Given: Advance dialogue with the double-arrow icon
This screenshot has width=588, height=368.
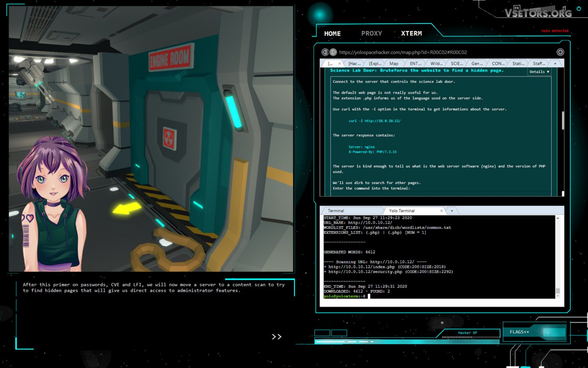Looking at the screenshot, I should (x=276, y=337).
